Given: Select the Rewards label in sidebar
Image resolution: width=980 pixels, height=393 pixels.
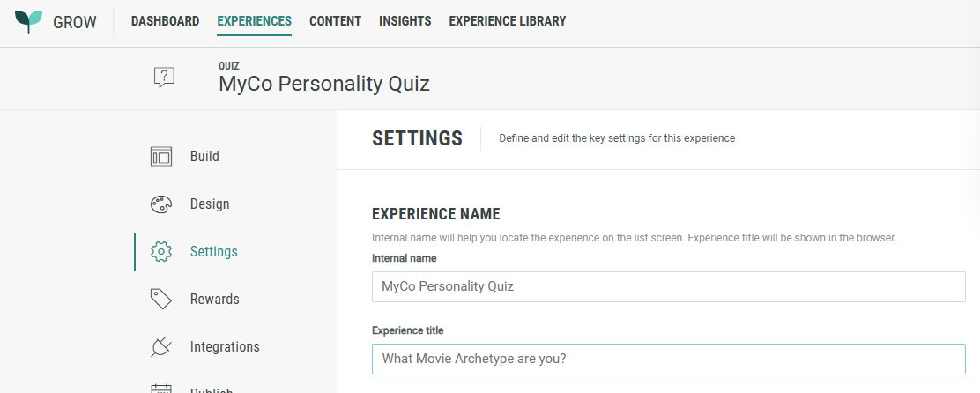Looking at the screenshot, I should [x=214, y=300].
